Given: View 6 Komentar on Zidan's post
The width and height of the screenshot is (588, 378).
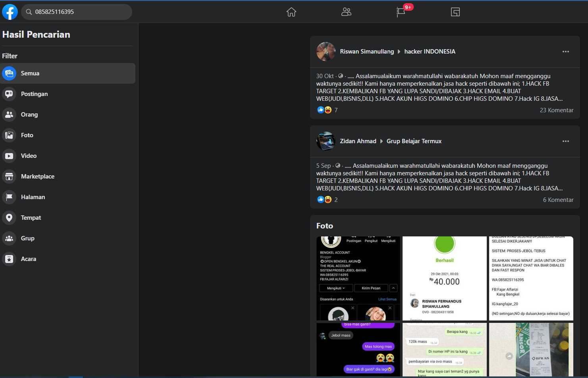Looking at the screenshot, I should [x=558, y=200].
